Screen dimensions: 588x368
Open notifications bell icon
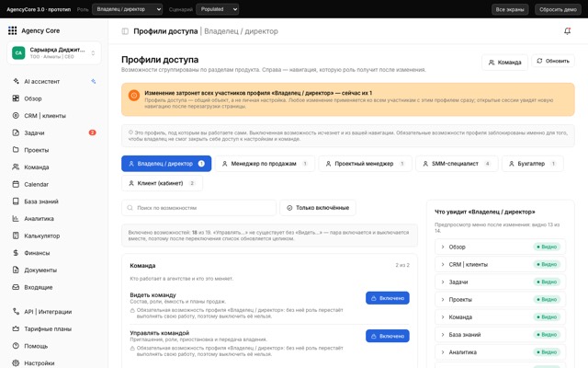(x=568, y=31)
